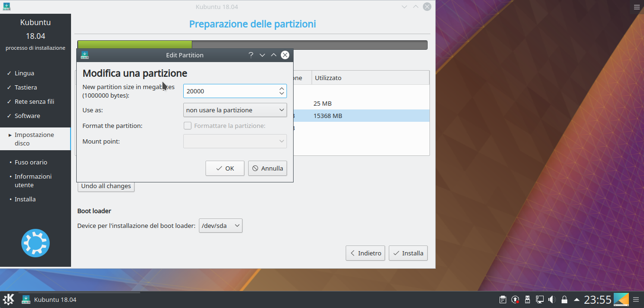Click the 'Lingua' step in the sidebar
Screen dimensions: 644x308
pos(24,73)
